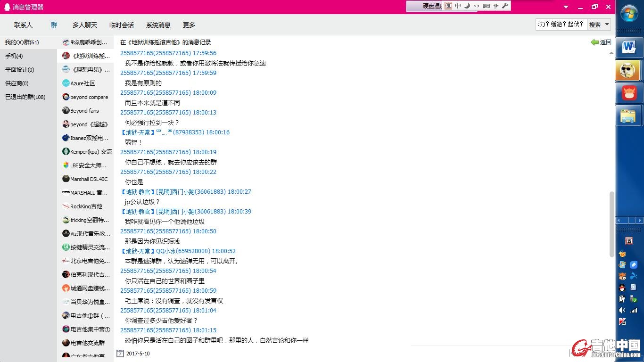The height and width of the screenshot is (362, 644).
Task: Open the network signal tray icon
Action: click(x=634, y=310)
